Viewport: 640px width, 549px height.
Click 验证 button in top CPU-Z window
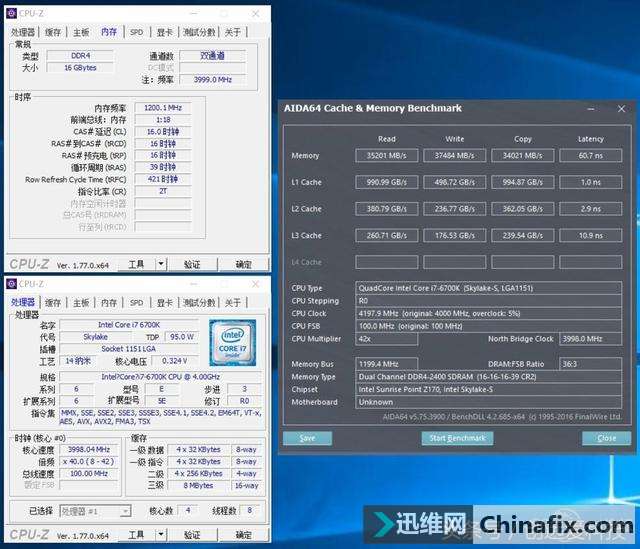pyautogui.click(x=192, y=264)
